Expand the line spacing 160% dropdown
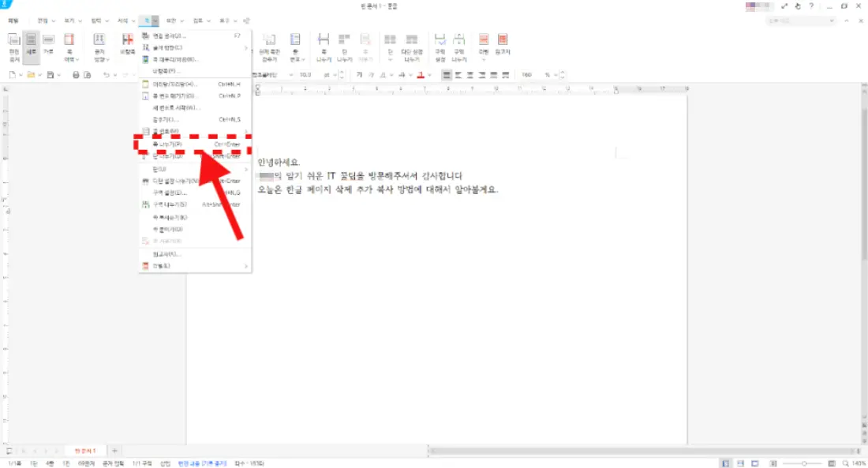The width and height of the screenshot is (868, 468). (x=545, y=75)
